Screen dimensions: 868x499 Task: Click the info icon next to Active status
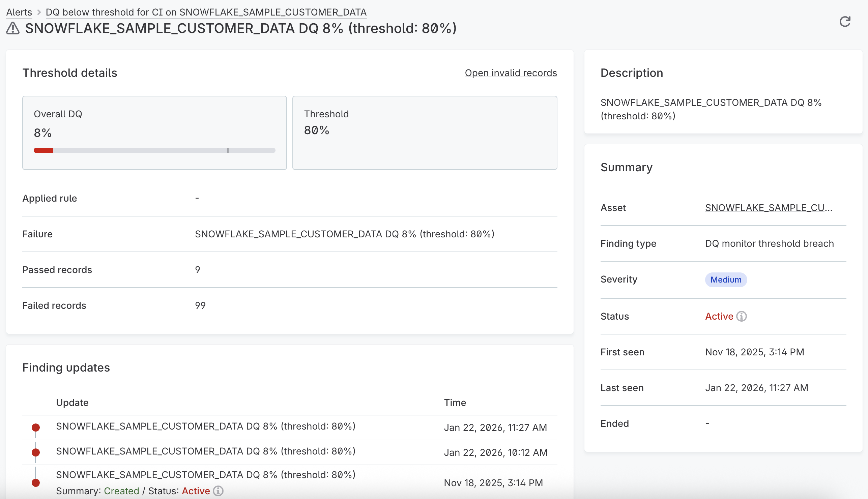coord(741,316)
